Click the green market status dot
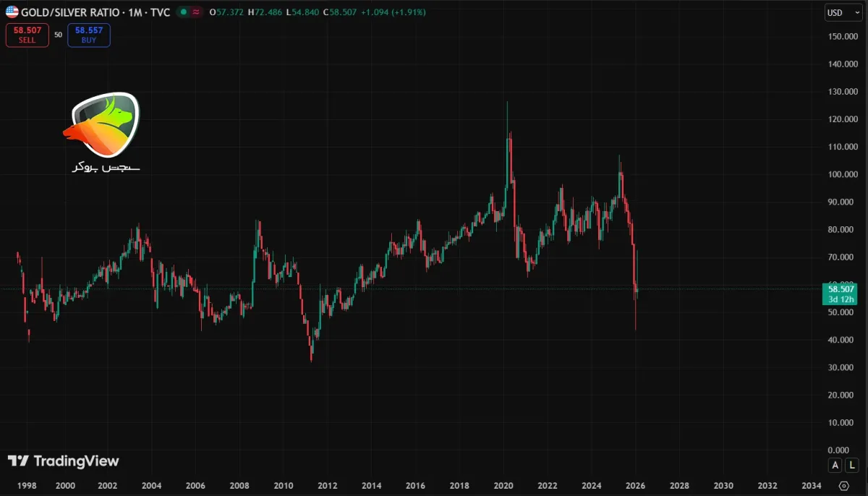 tap(184, 12)
